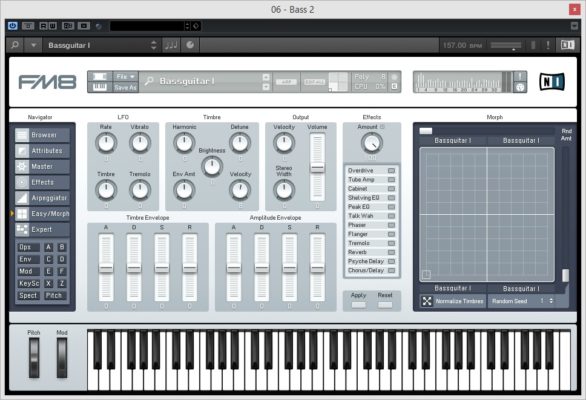Click the magnifier beside the FM8 preset name
The image size is (586, 400).
[149, 81]
